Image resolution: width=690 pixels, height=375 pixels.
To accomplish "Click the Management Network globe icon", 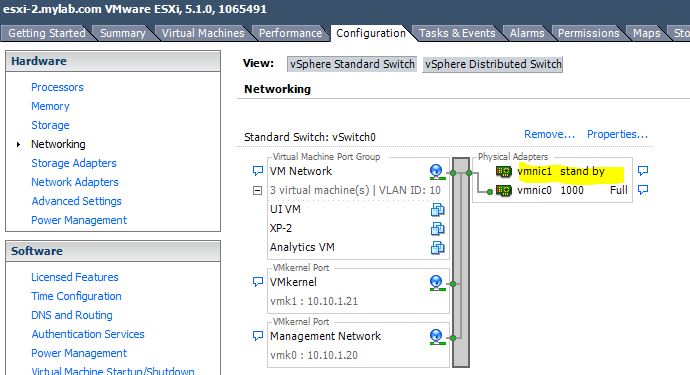I will tap(436, 337).
